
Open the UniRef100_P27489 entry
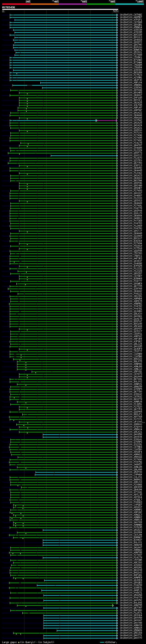pos(131,55)
